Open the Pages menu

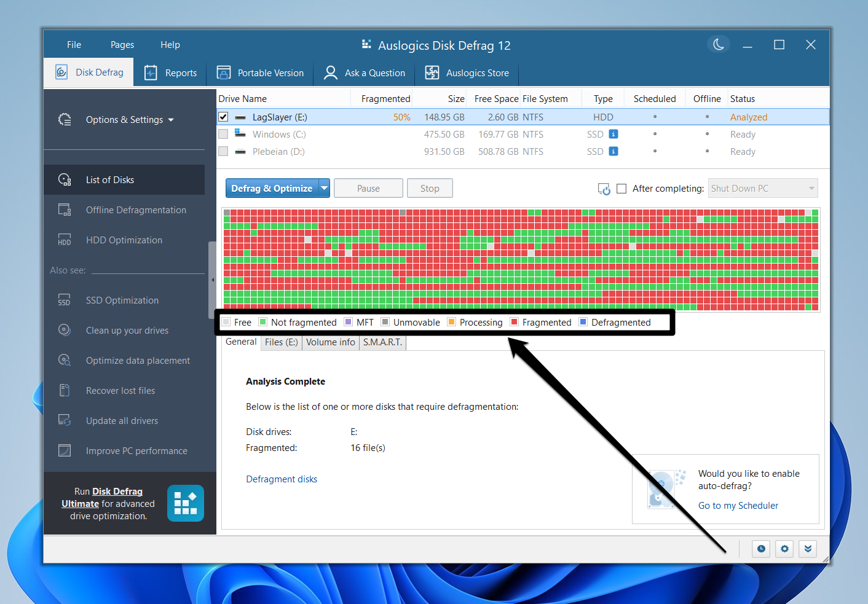[x=122, y=45]
